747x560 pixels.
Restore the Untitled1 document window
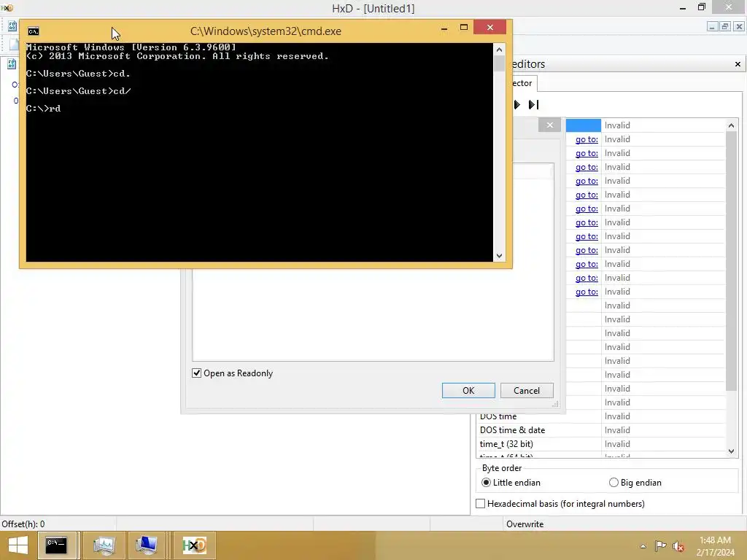[x=724, y=27]
